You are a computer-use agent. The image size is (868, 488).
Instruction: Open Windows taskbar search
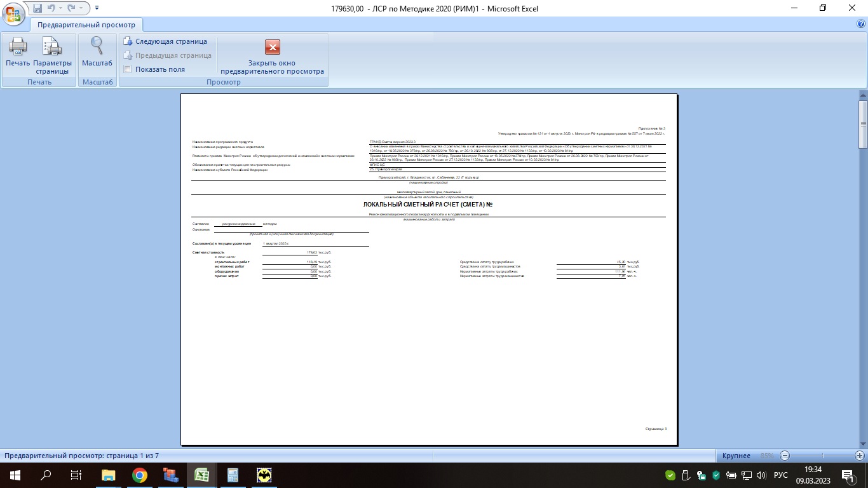(x=46, y=475)
